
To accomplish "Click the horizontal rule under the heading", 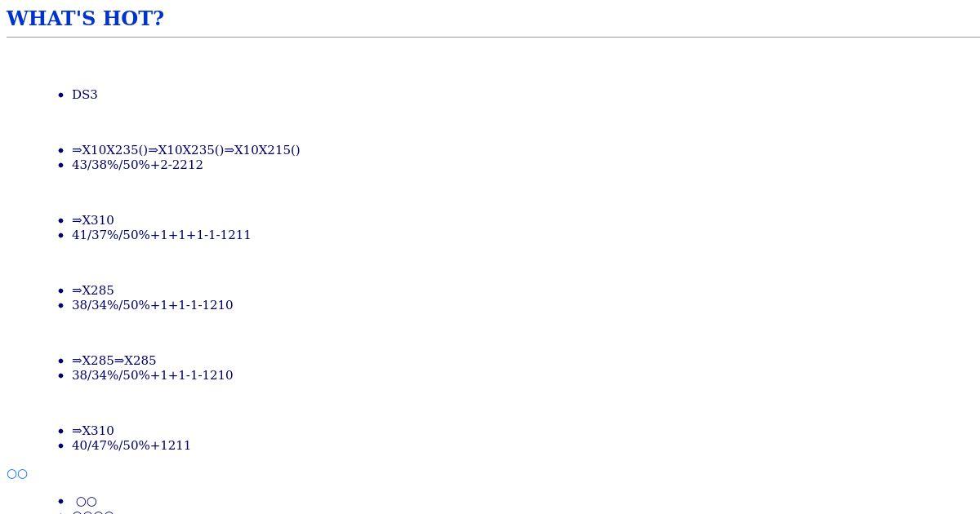I will click(493, 37).
